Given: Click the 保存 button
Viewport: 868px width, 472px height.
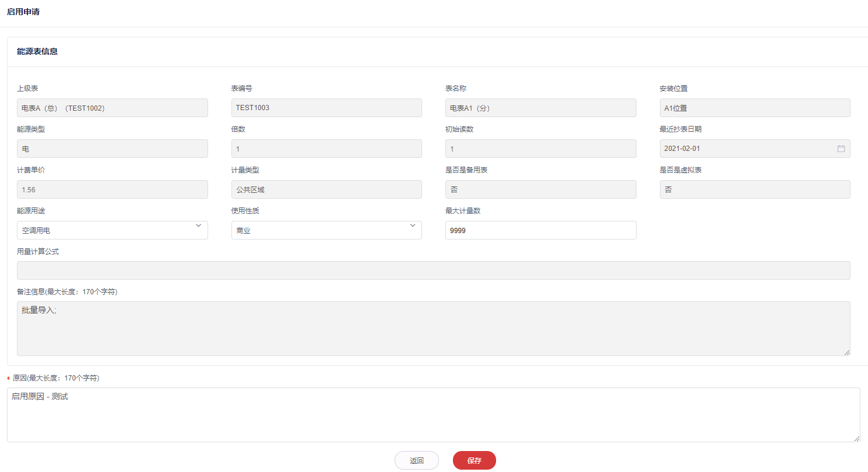Looking at the screenshot, I should 475,460.
